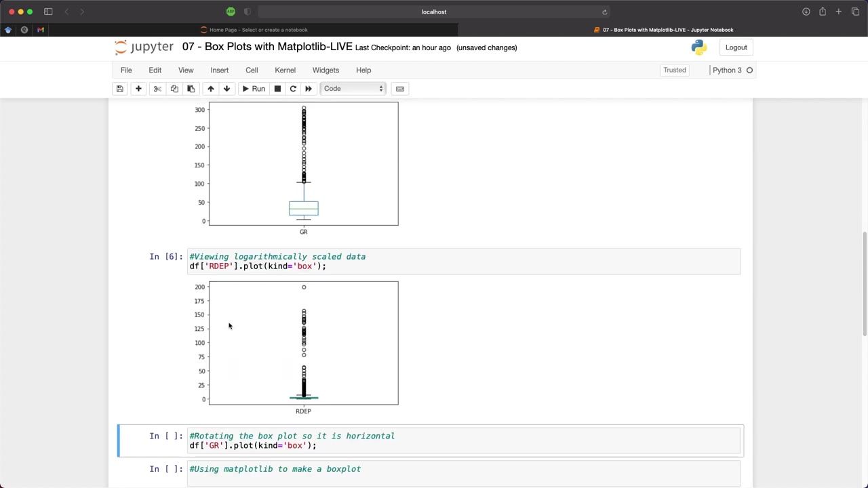Image resolution: width=868 pixels, height=488 pixels.
Task: Interrupt the kernel with the stop icon
Action: (x=277, y=89)
